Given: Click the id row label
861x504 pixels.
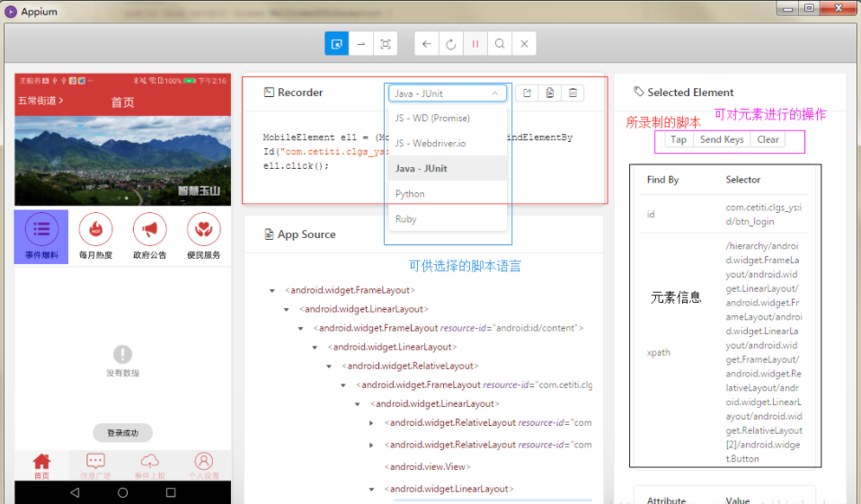Looking at the screenshot, I should [651, 214].
